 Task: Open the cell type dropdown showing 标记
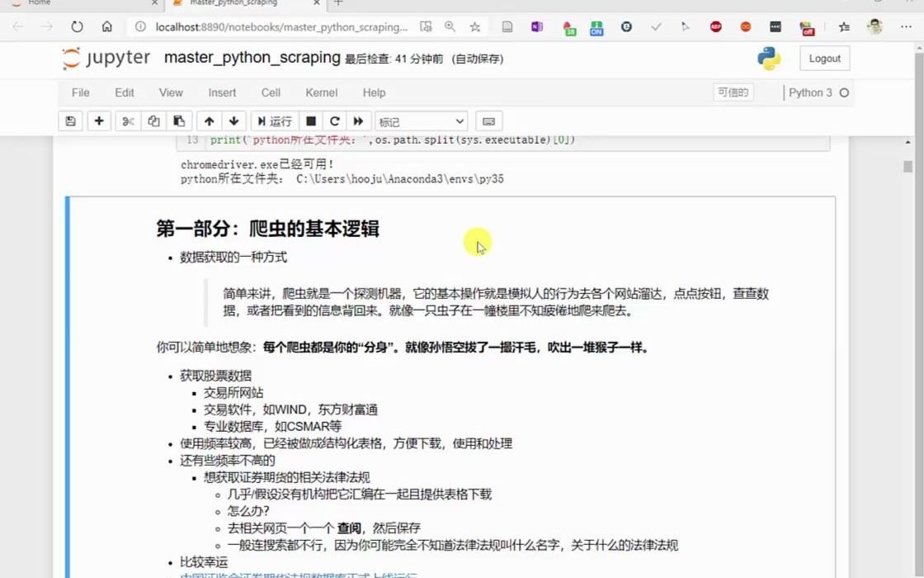point(421,121)
